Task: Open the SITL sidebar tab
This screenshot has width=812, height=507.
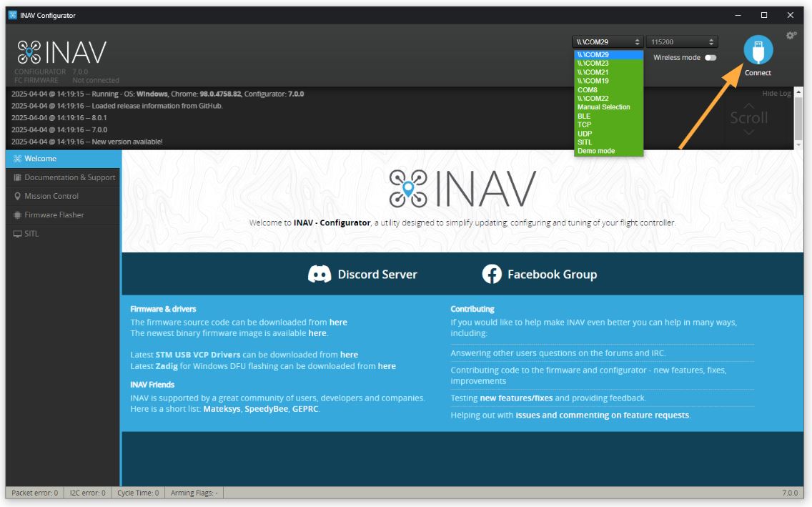Action: [x=63, y=234]
